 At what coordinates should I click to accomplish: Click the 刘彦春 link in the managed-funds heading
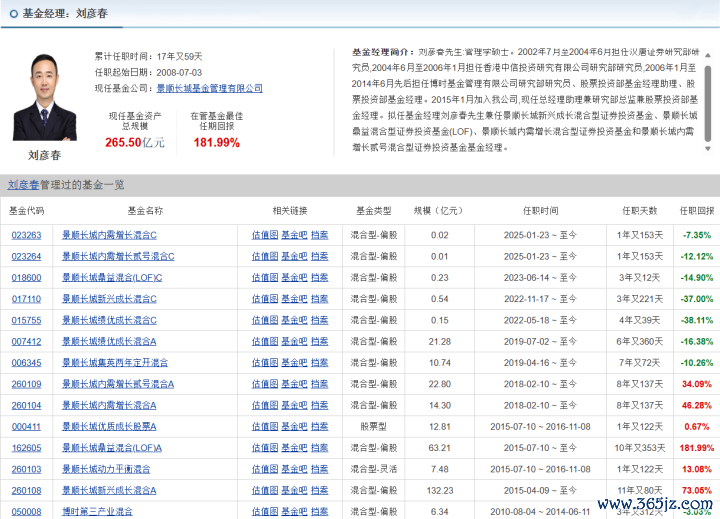coord(23,185)
